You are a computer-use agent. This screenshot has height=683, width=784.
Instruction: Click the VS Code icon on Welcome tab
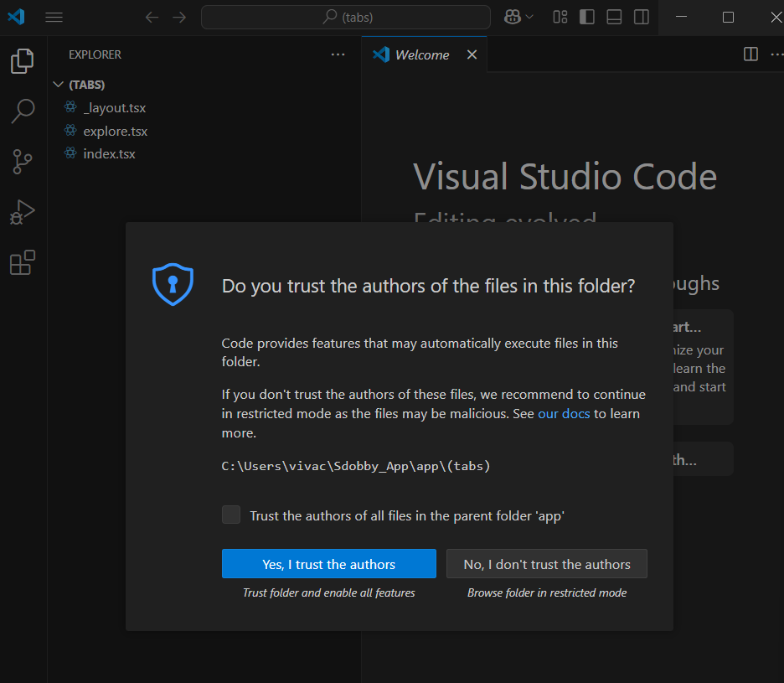pos(381,54)
